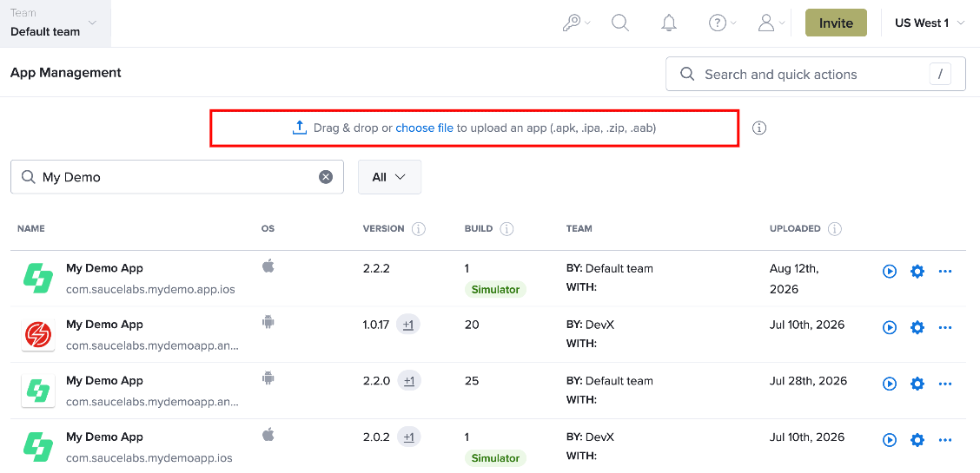
Task: Focus the Search and quick actions field
Action: (816, 75)
